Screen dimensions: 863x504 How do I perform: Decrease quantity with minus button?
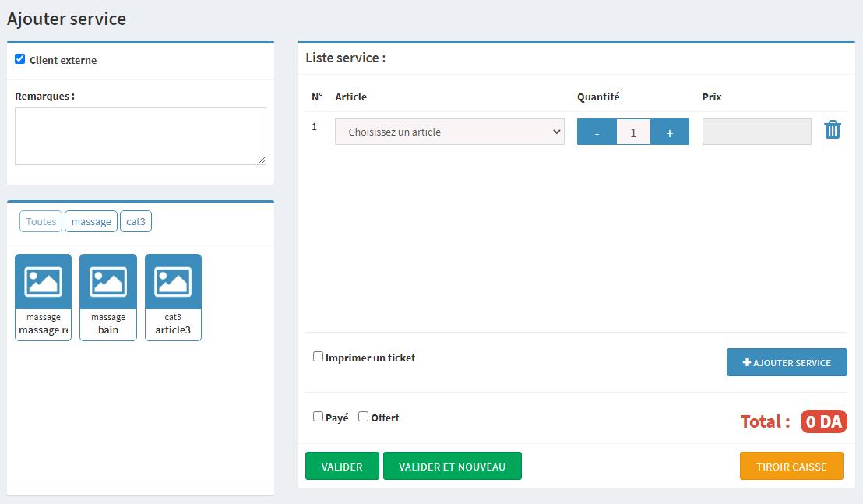(x=597, y=132)
